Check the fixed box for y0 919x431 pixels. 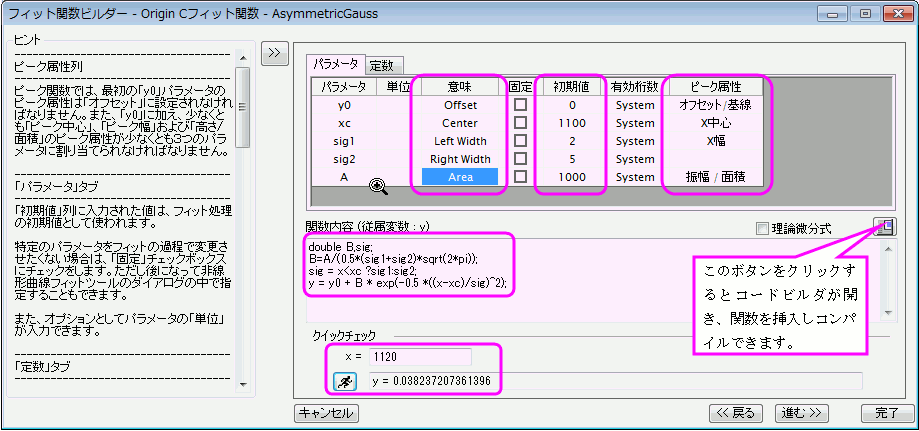tap(520, 105)
